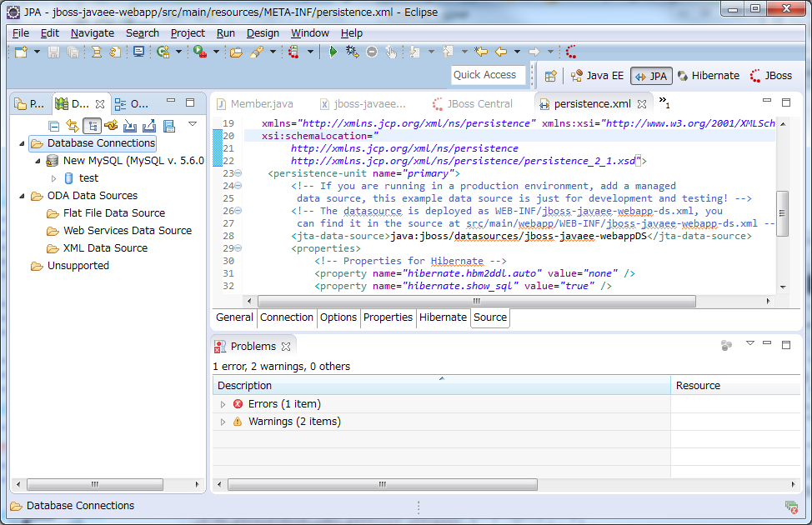
Task: Click the Description column header
Action: [x=442, y=386]
